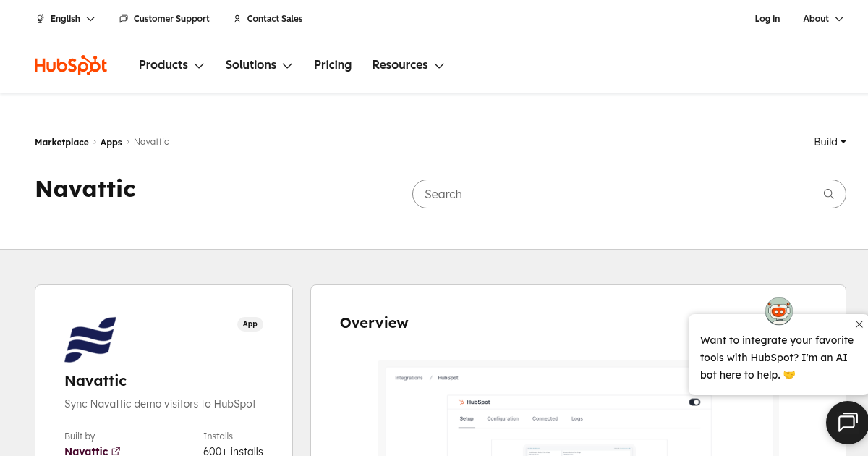
Task: Go to Apps breadcrumb
Action: [111, 143]
